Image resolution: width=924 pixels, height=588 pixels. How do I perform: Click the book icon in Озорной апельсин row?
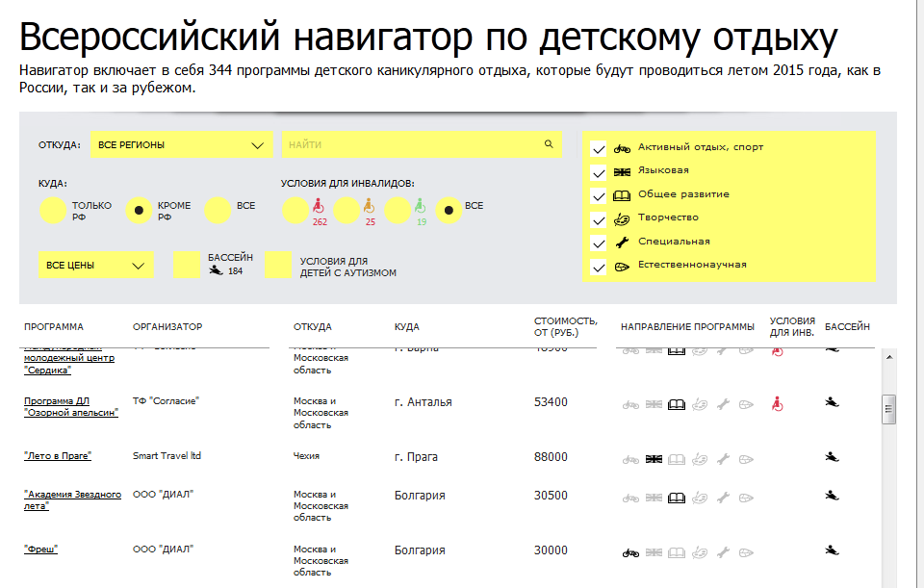coord(677,405)
